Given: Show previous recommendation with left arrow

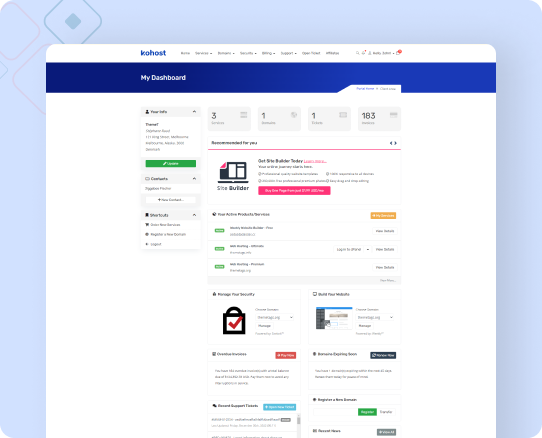Looking at the screenshot, I should click(x=391, y=143).
